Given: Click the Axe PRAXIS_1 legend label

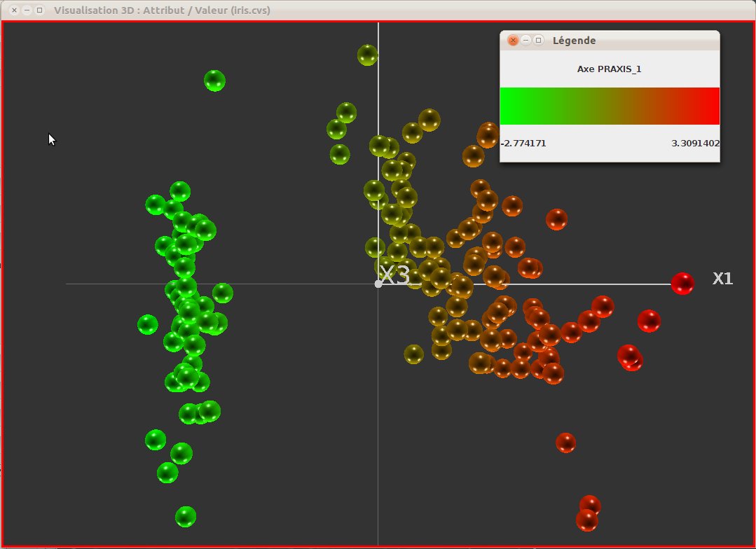Looking at the screenshot, I should coord(609,69).
